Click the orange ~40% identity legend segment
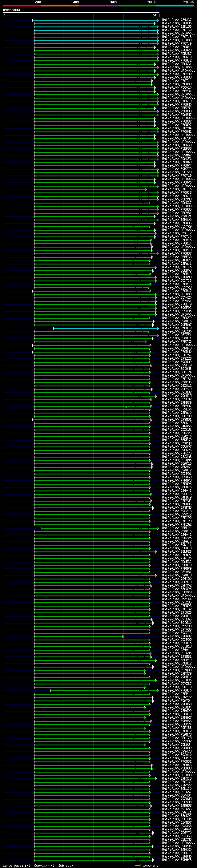 tap(60, 6)
